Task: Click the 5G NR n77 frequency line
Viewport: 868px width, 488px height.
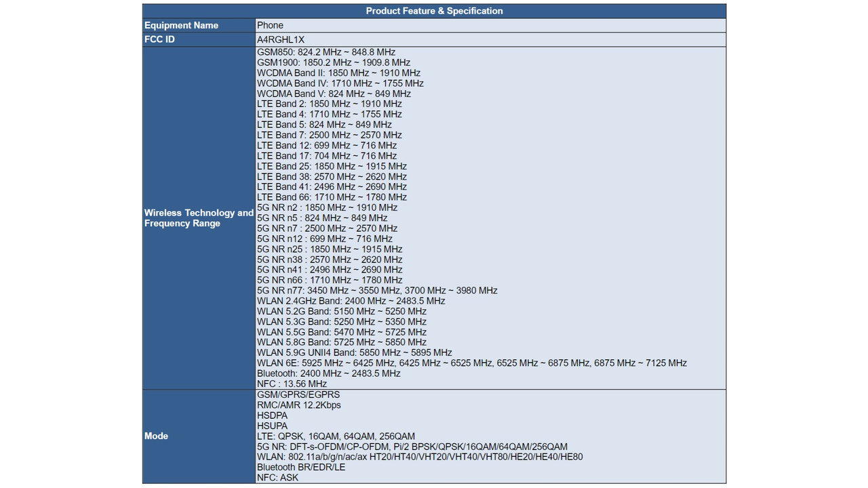Action: [377, 290]
